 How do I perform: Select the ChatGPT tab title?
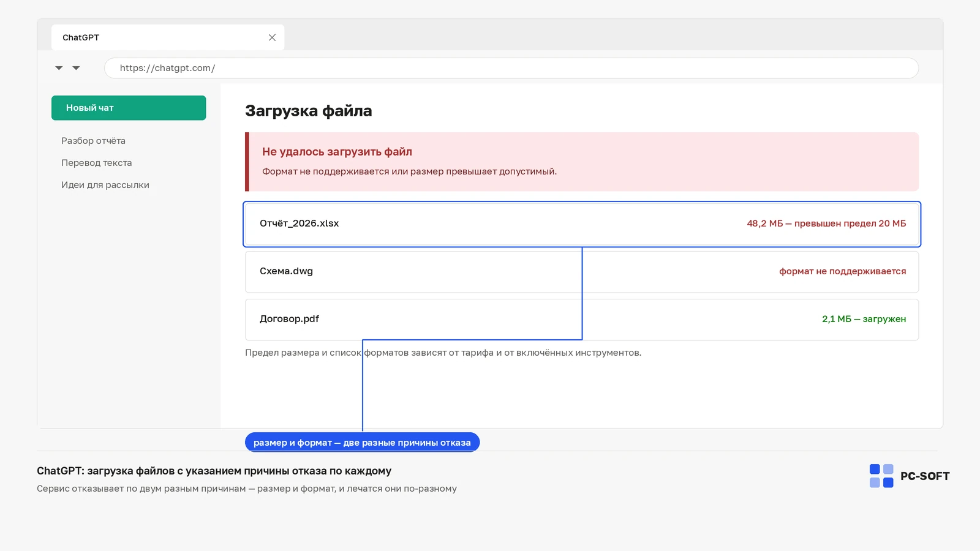click(81, 37)
